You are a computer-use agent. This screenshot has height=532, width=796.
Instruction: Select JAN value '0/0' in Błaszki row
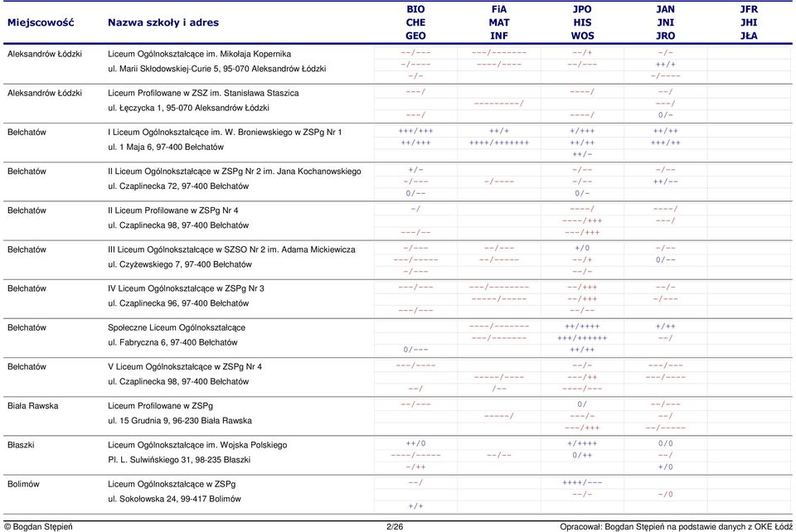(665, 443)
